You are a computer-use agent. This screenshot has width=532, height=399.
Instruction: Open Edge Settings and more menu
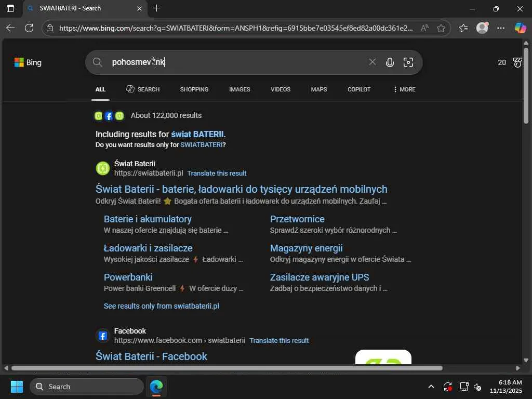501,28
